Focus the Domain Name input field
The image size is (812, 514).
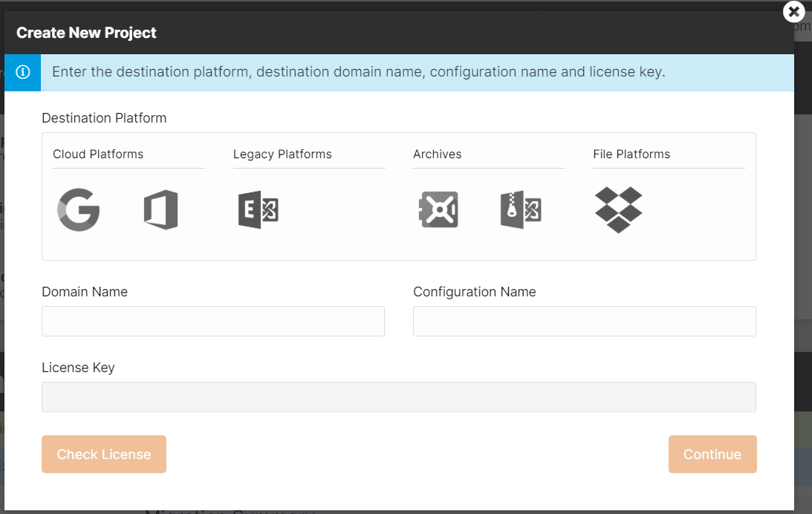click(x=212, y=321)
